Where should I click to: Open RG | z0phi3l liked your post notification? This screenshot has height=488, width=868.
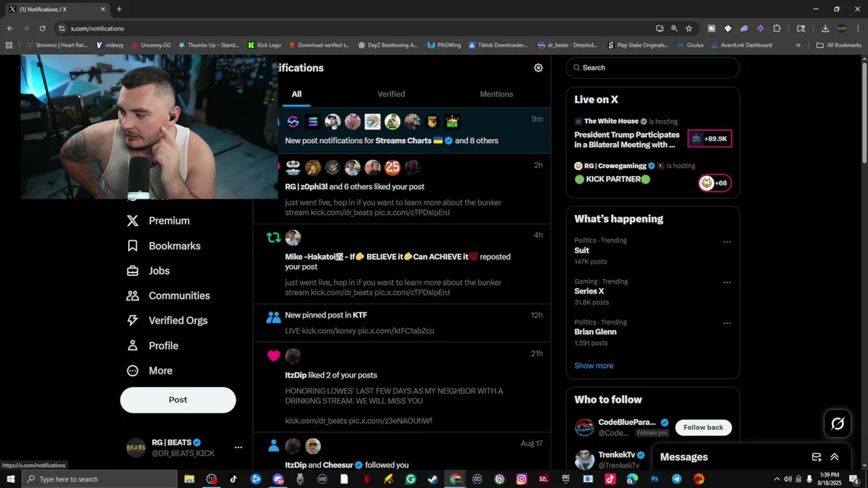point(402,189)
